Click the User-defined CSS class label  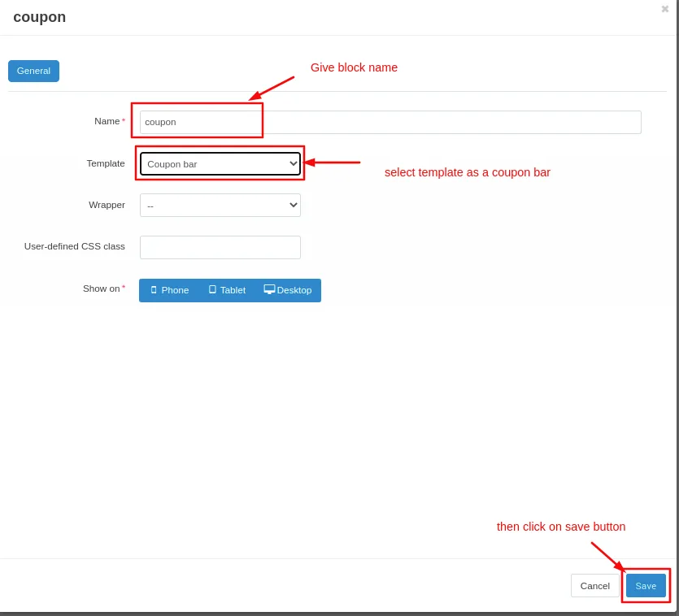[75, 246]
